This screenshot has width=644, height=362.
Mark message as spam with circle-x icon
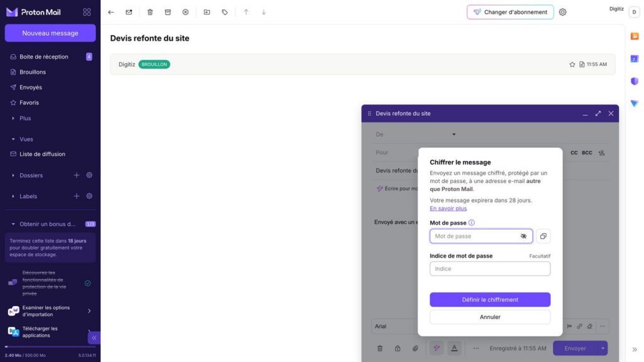pyautogui.click(x=186, y=12)
